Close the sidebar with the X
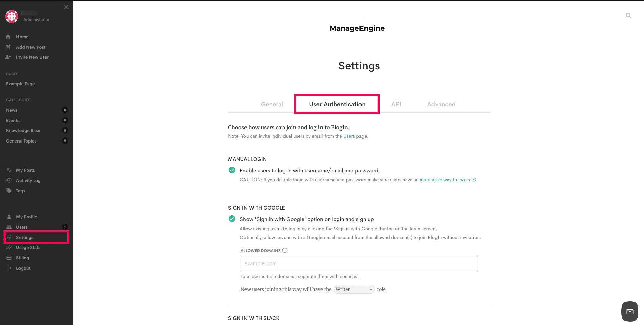This screenshot has width=644, height=325. [x=66, y=7]
